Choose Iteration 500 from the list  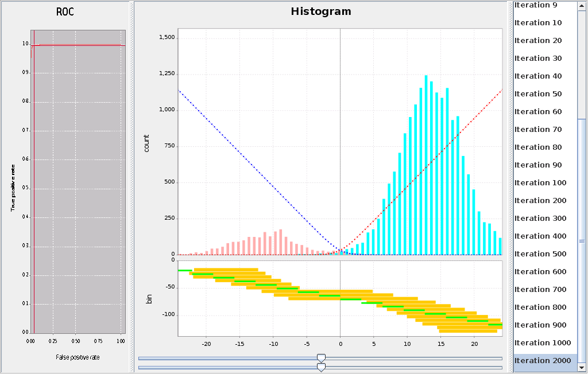pyautogui.click(x=540, y=254)
